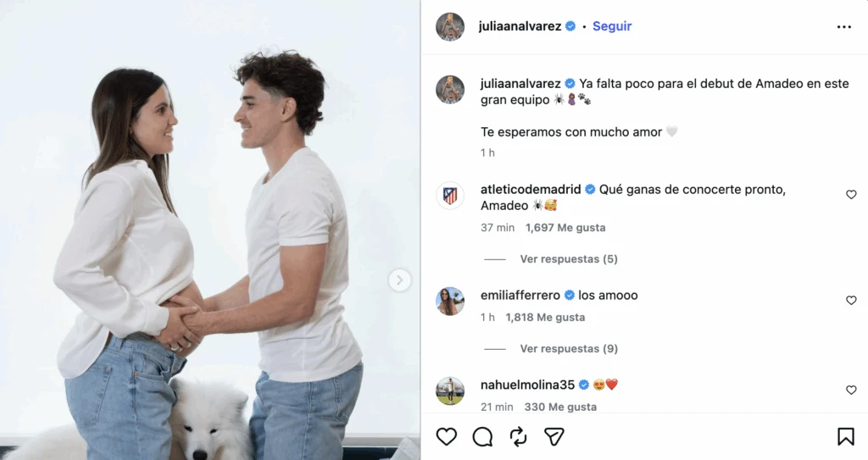Expand Ver respuestas (5) replies
This screenshot has height=460, width=868.
point(569,259)
